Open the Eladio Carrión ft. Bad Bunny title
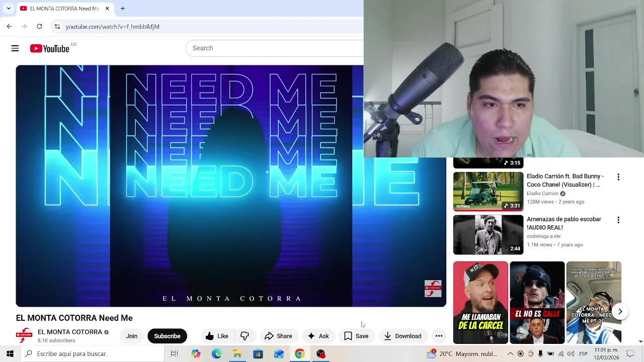644x362 pixels. click(x=566, y=180)
